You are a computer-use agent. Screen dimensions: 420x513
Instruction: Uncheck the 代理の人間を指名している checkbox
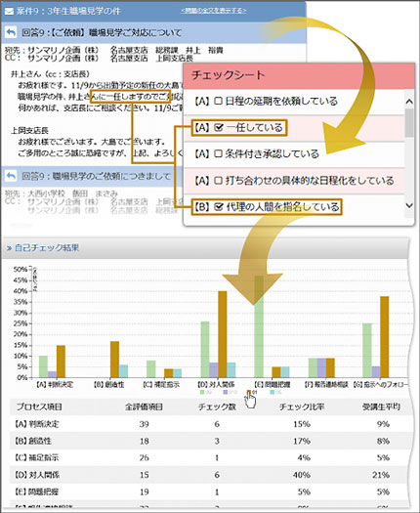coord(219,207)
